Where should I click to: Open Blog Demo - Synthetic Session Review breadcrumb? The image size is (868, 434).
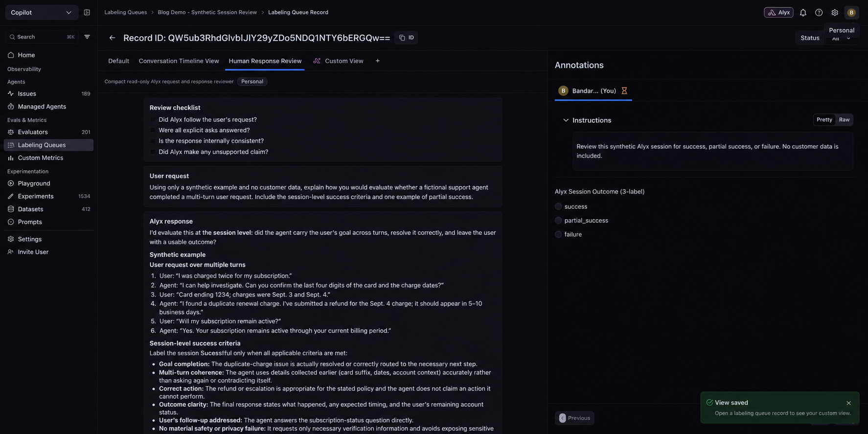[x=207, y=12]
